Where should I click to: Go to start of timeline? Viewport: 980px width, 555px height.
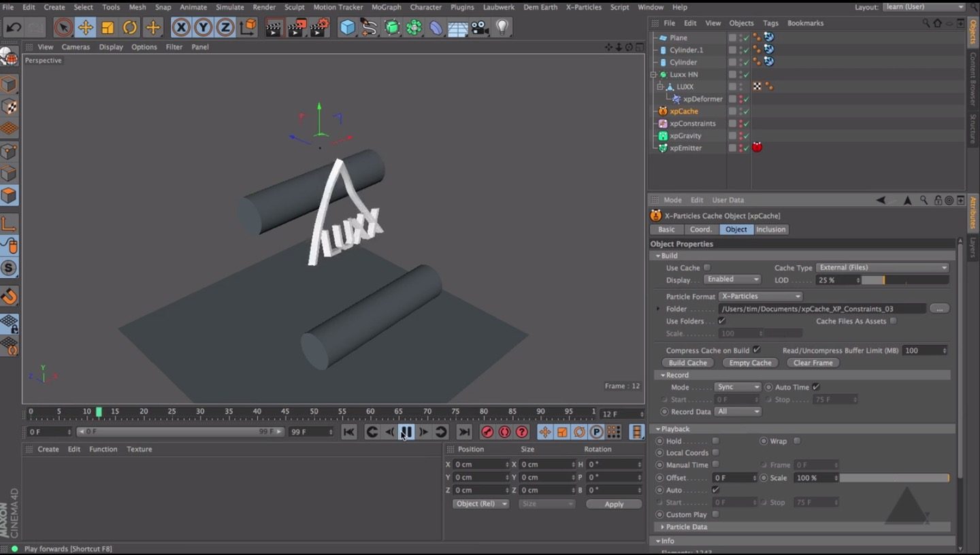click(x=349, y=432)
